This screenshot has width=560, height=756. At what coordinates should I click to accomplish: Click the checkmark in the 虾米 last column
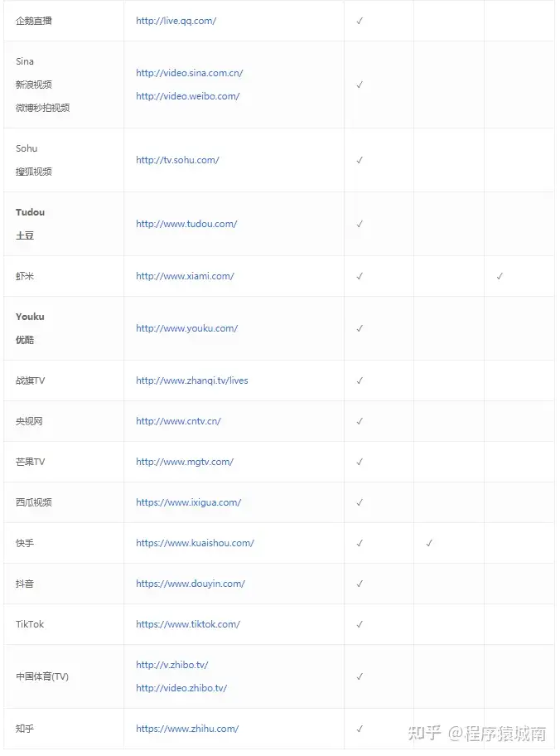click(x=500, y=276)
